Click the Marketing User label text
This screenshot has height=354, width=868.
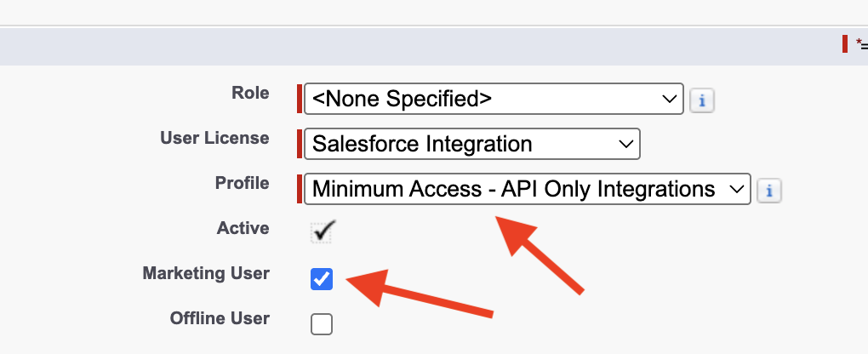(206, 273)
